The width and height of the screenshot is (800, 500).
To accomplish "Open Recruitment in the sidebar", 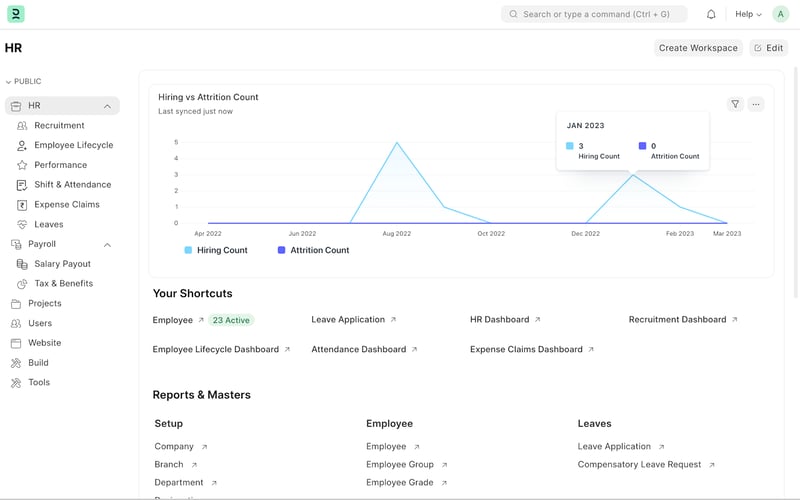I will [x=59, y=126].
